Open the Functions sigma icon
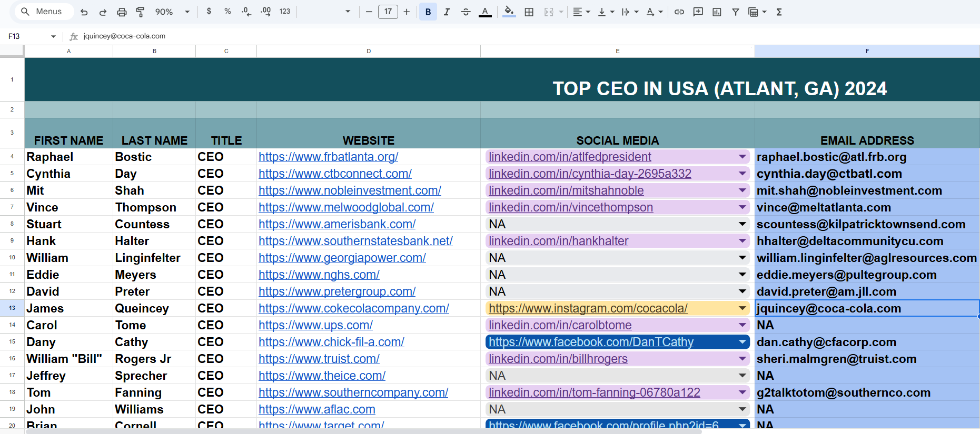The image size is (980, 434). coord(779,12)
